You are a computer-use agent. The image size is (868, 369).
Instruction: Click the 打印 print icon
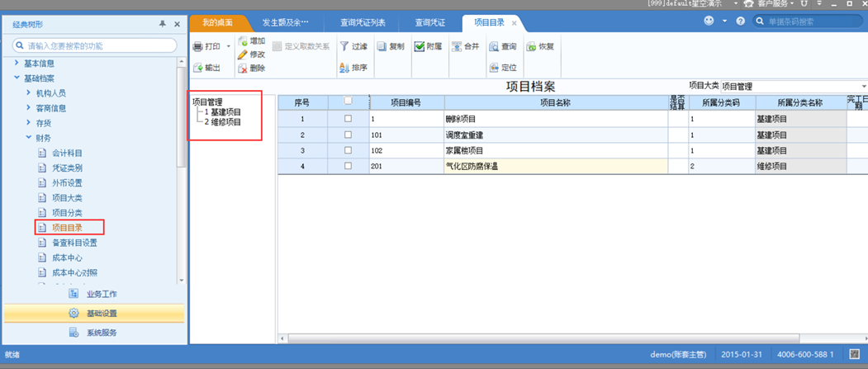point(197,47)
